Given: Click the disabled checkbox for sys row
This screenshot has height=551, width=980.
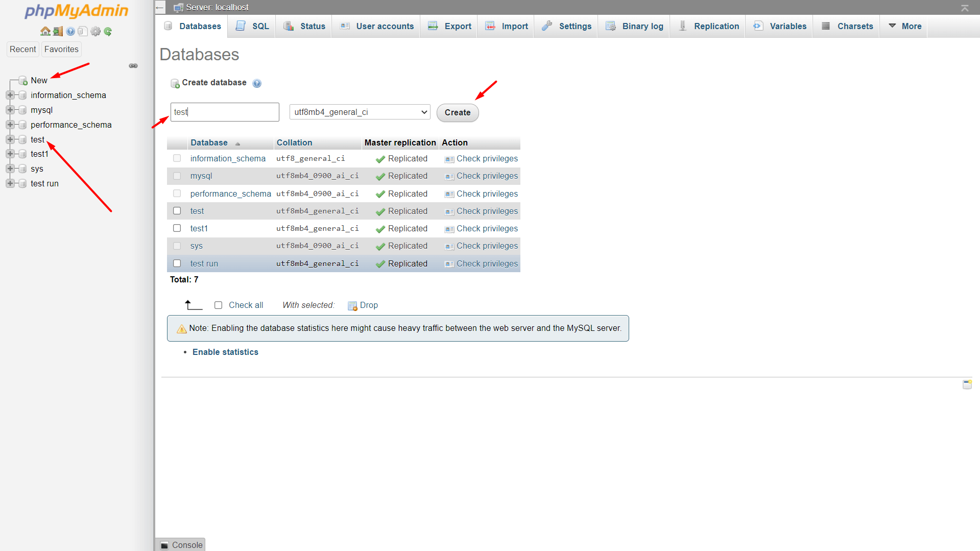Looking at the screenshot, I should [177, 246].
